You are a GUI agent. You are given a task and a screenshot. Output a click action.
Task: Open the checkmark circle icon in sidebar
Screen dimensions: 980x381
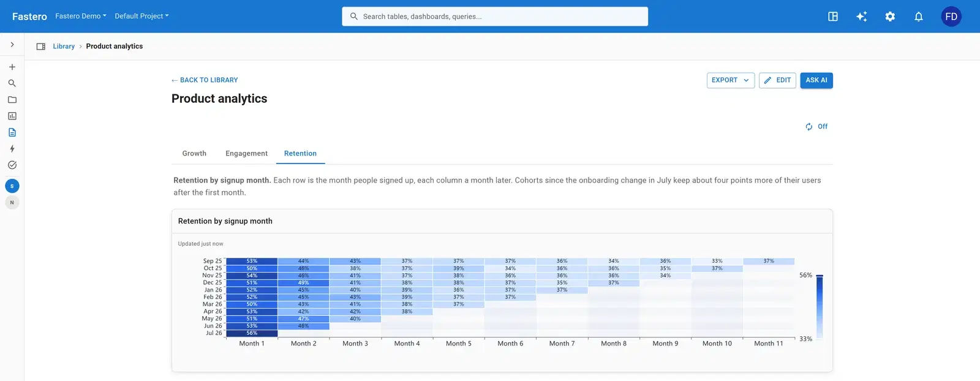coord(12,165)
